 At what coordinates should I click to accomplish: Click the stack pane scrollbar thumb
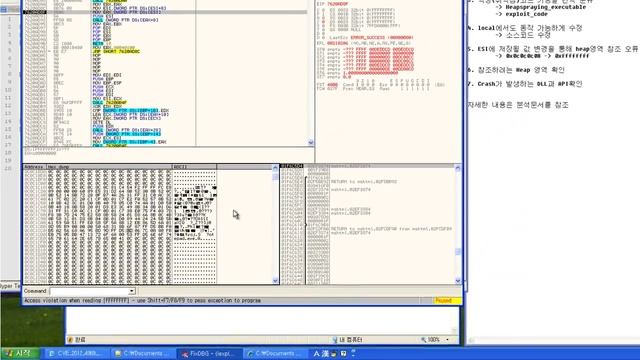[458, 252]
